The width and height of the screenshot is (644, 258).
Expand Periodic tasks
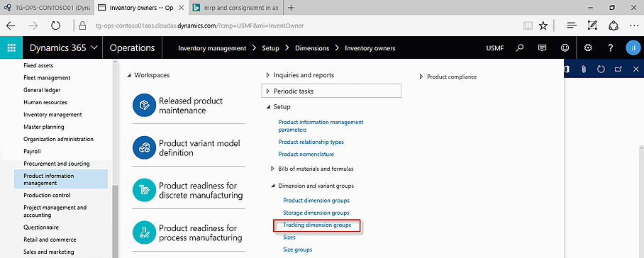(x=268, y=91)
